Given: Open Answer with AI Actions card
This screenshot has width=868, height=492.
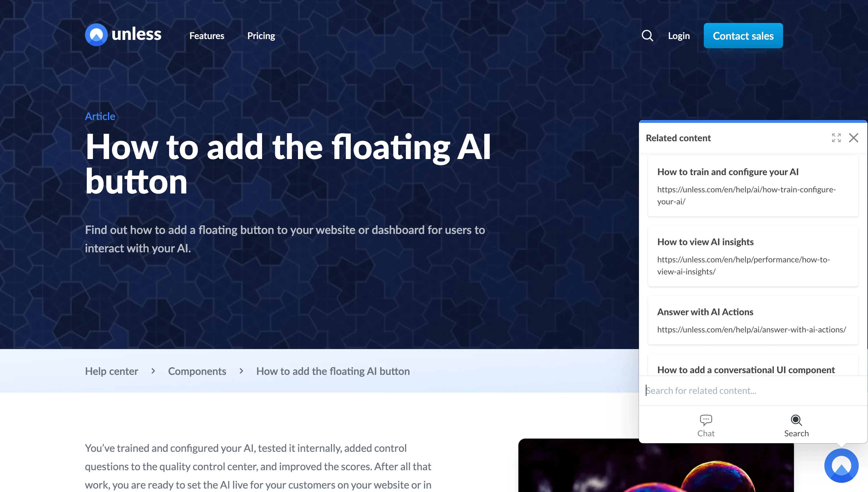Looking at the screenshot, I should click(x=753, y=320).
